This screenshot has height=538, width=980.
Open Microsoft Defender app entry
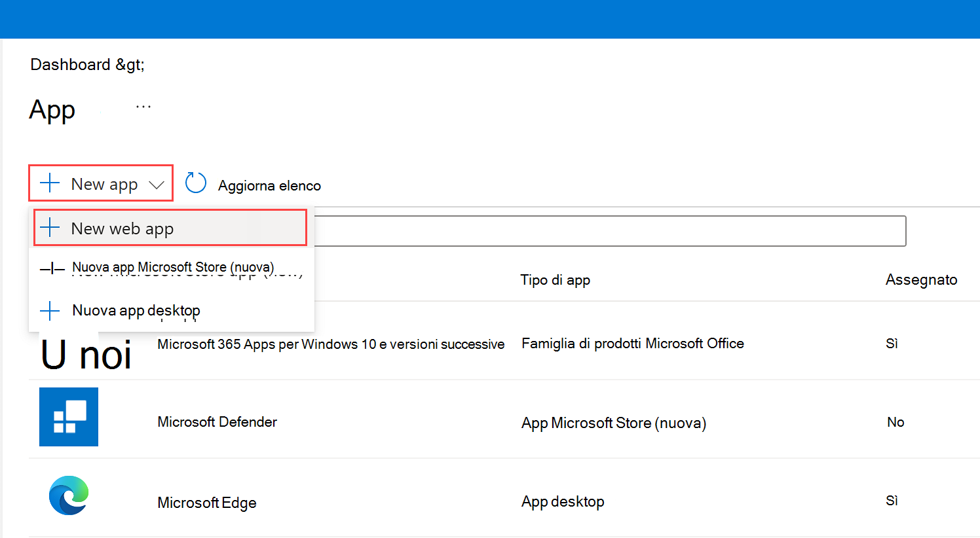click(217, 422)
